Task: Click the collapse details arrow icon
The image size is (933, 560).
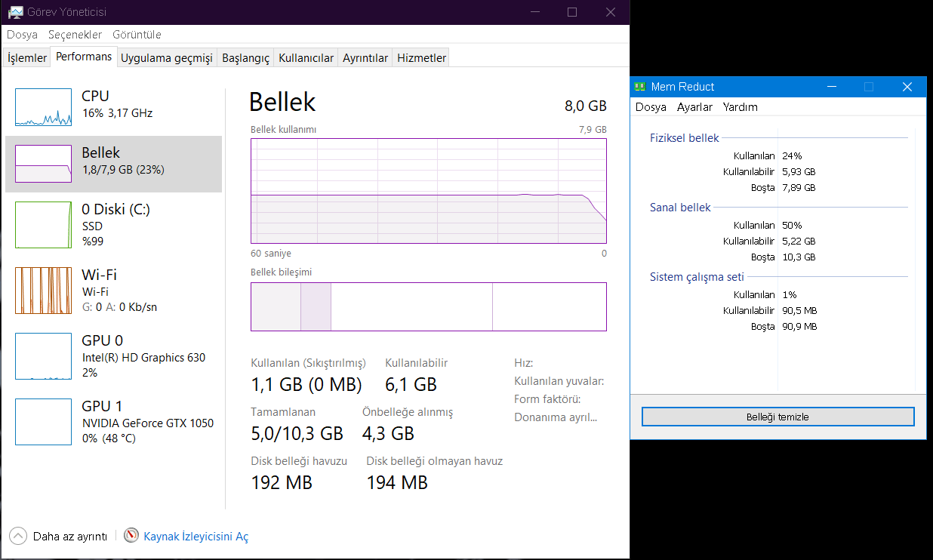Action: 18,536
